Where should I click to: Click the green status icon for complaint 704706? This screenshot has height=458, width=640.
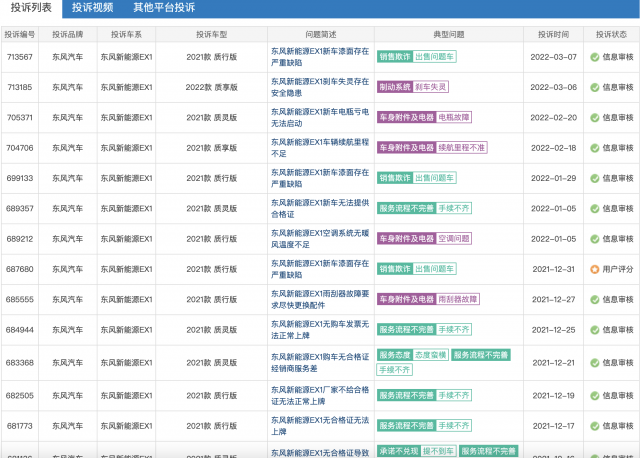(x=595, y=148)
